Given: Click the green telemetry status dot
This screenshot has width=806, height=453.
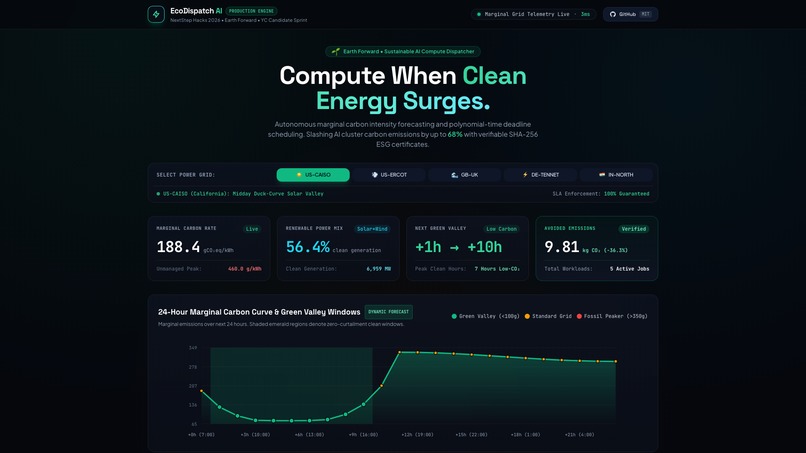Looking at the screenshot, I should coord(479,14).
